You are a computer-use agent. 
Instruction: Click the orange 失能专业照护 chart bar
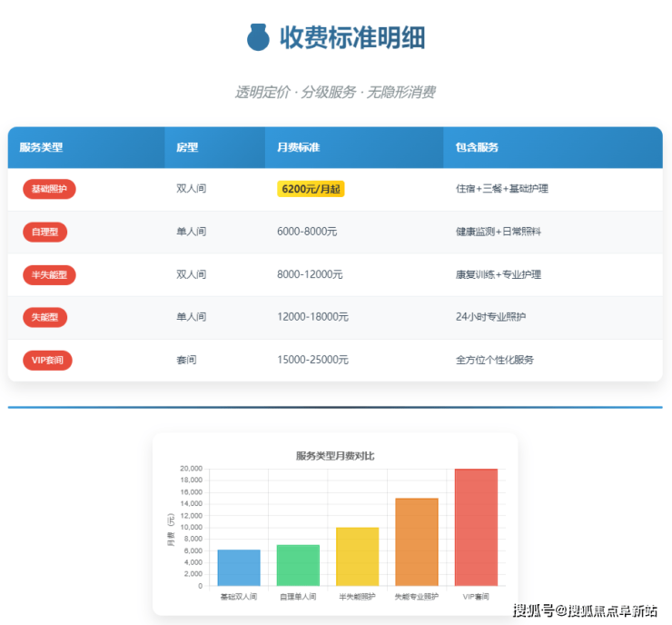point(417,541)
